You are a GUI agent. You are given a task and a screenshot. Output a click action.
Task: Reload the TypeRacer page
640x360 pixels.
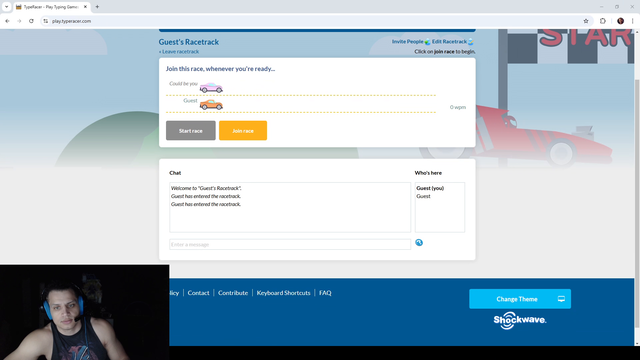(x=31, y=21)
